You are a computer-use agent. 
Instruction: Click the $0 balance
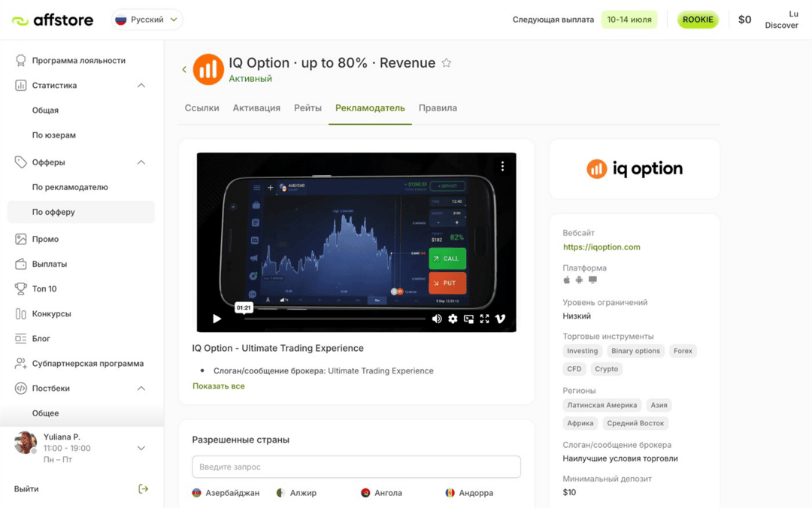click(744, 20)
